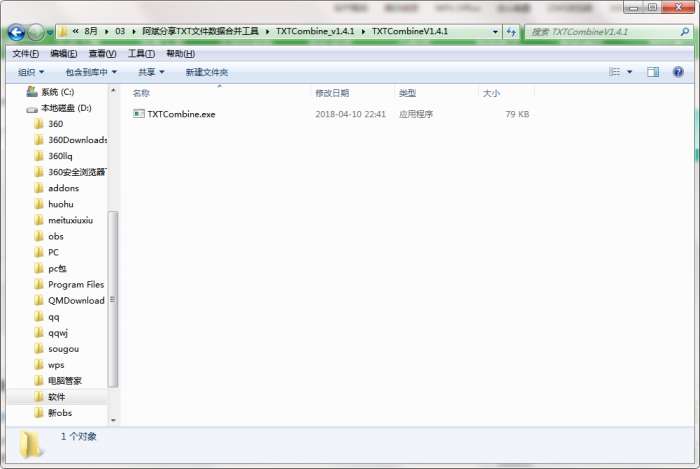Select the TXTCombine.exe file

181,114
